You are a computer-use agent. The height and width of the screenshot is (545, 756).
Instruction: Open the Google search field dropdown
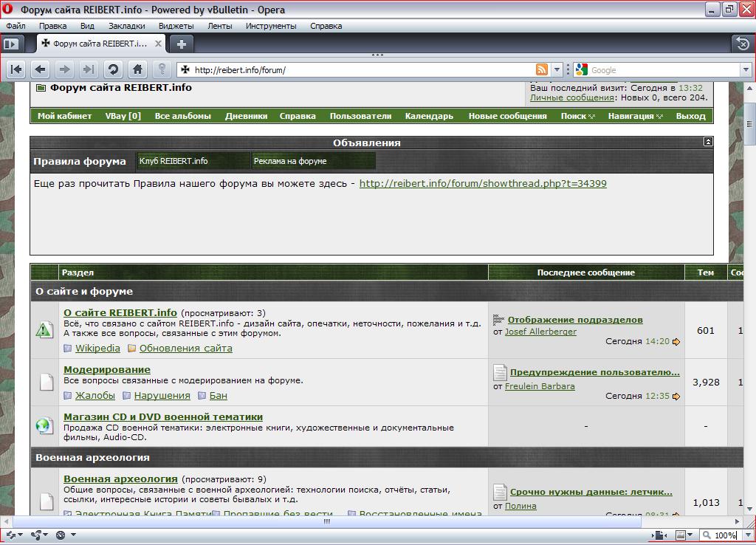[746, 70]
